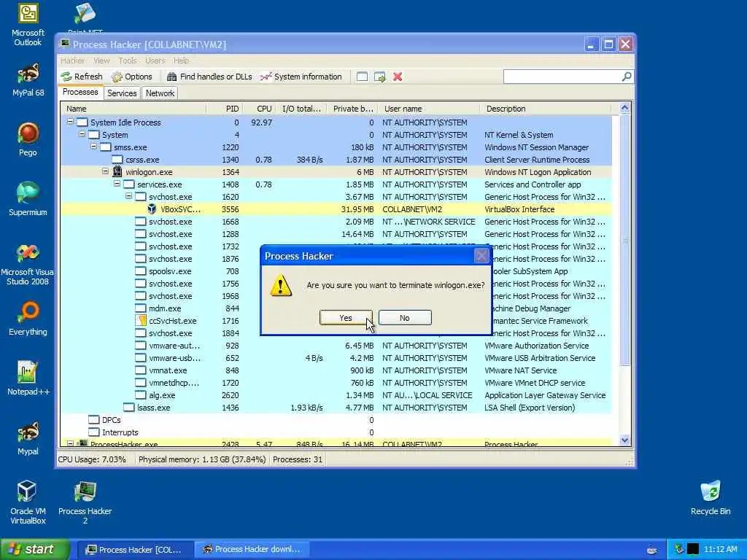Open the Recycle Bin desktop icon
This screenshot has width=747, height=560.
711,498
